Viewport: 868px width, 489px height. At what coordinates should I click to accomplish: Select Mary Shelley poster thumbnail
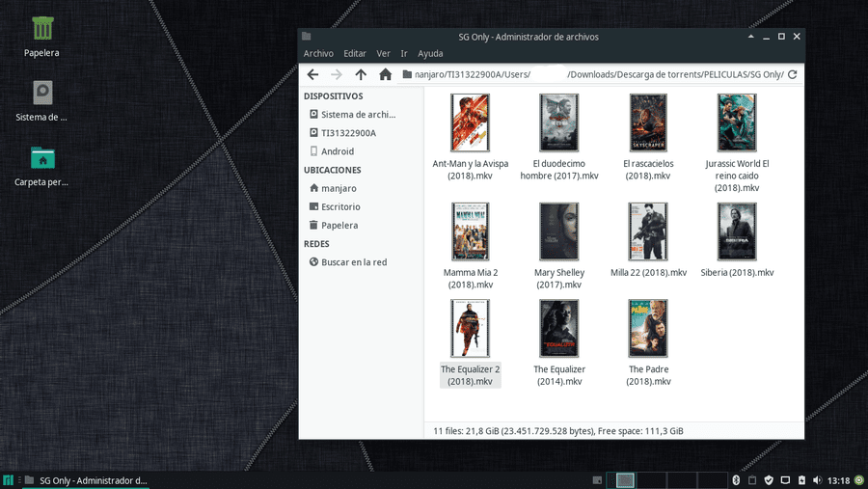pos(559,231)
